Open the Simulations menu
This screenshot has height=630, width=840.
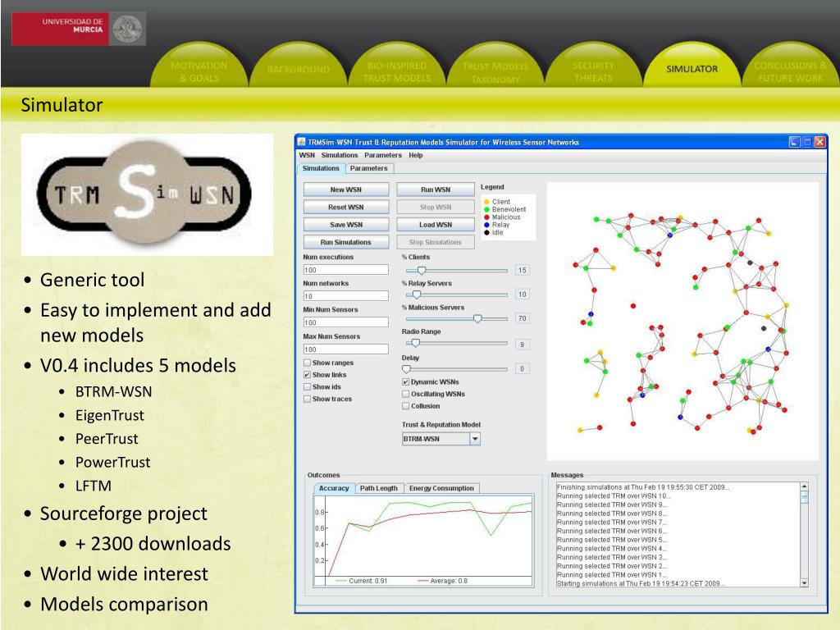coord(339,155)
